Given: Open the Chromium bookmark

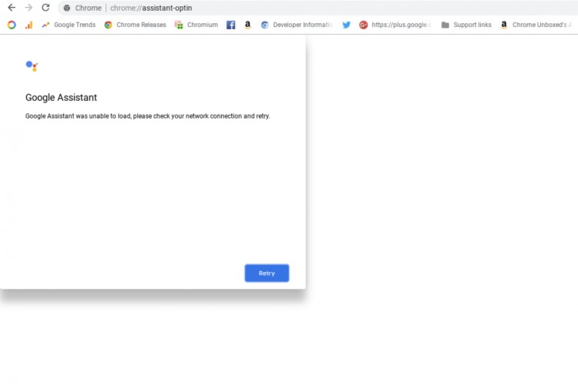Looking at the screenshot, I should coord(196,25).
